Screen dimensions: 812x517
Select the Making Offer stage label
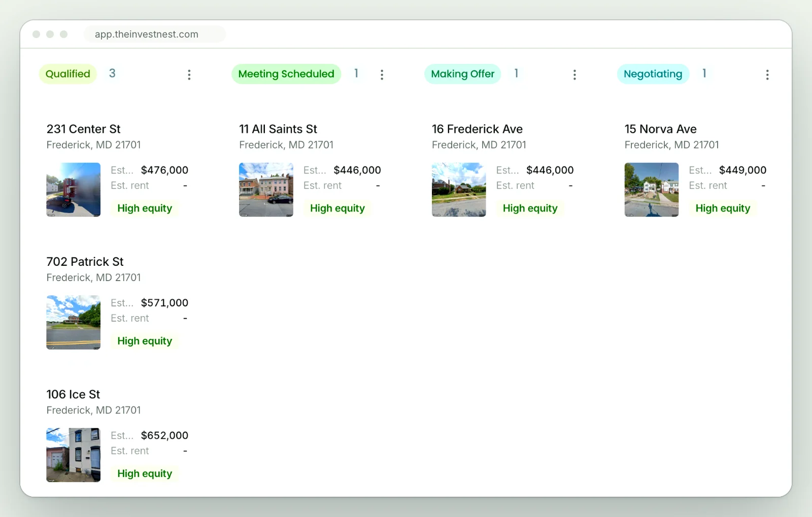point(463,74)
